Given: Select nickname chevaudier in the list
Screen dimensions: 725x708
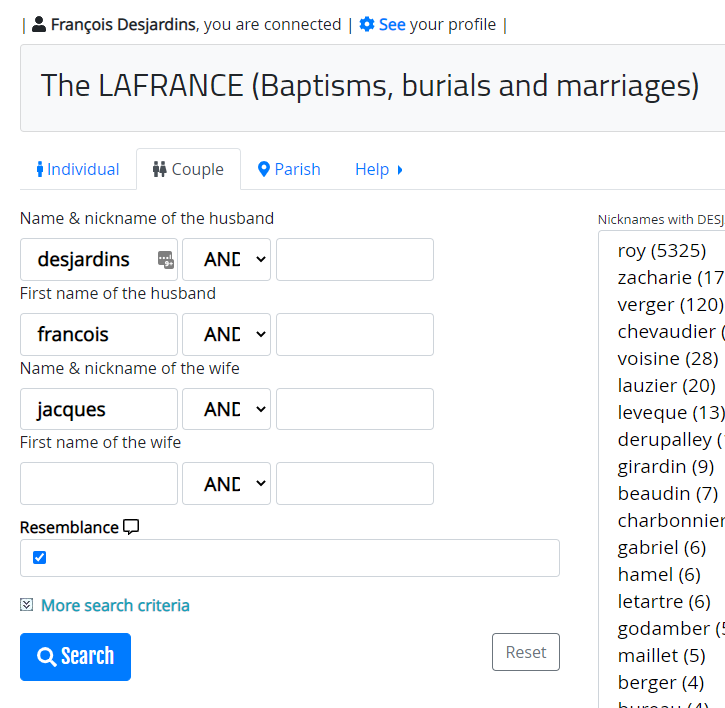Looking at the screenshot, I should point(670,332).
